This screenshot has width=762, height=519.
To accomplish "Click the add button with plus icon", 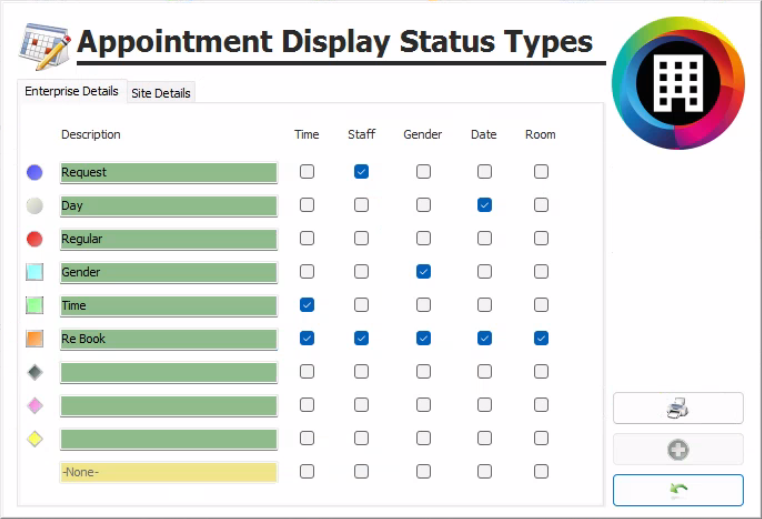I will [678, 450].
